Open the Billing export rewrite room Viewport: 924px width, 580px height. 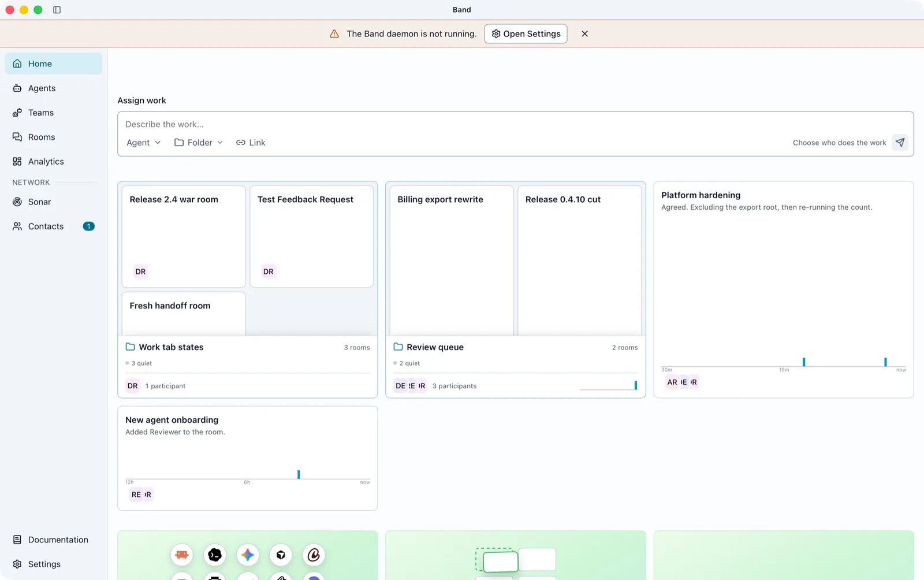[452, 261]
